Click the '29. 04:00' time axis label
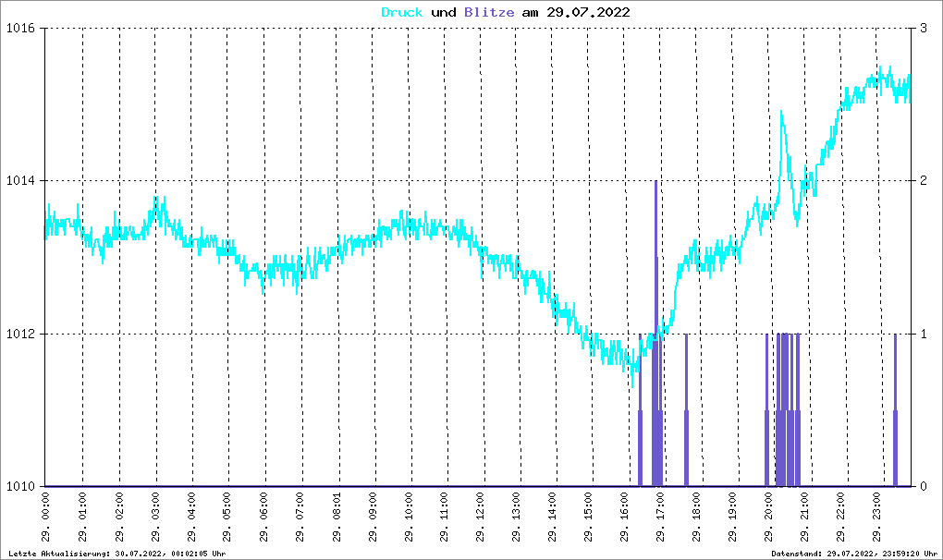 (x=191, y=517)
